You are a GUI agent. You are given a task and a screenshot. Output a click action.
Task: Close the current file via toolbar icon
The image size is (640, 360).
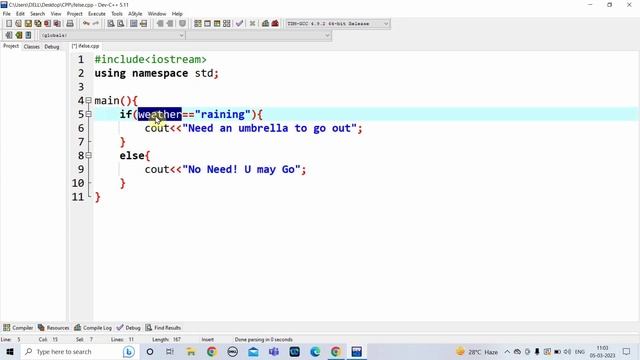(x=48, y=24)
